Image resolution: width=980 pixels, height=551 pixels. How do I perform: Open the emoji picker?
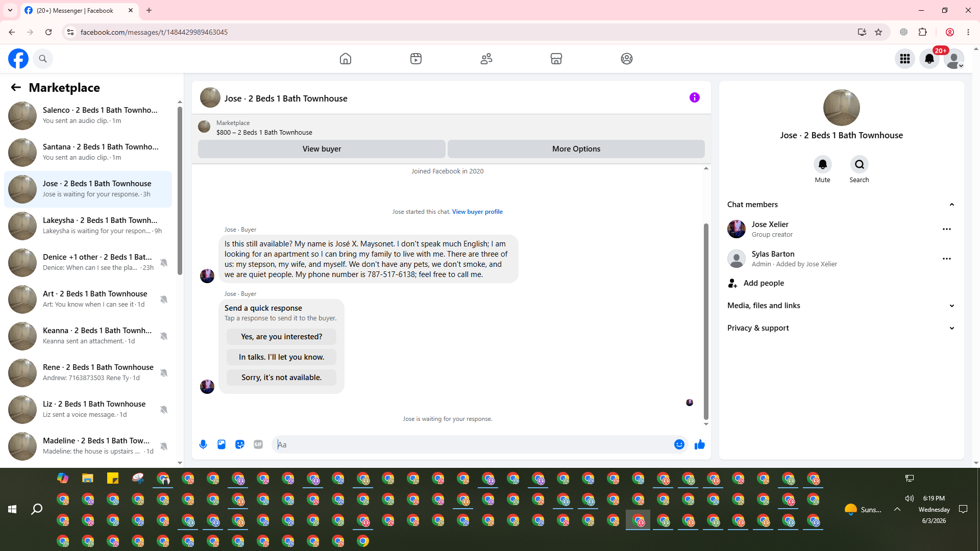[679, 444]
